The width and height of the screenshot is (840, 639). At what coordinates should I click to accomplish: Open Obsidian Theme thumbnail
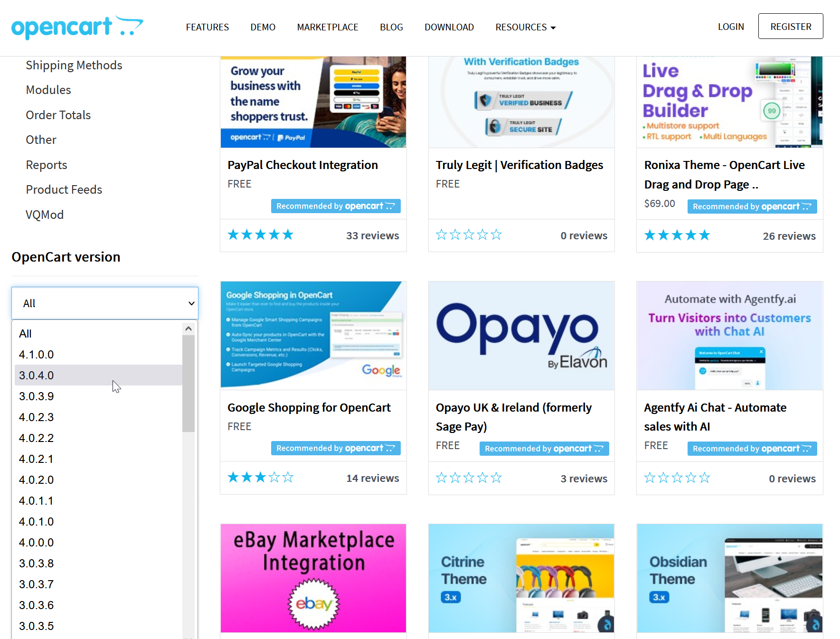click(730, 578)
